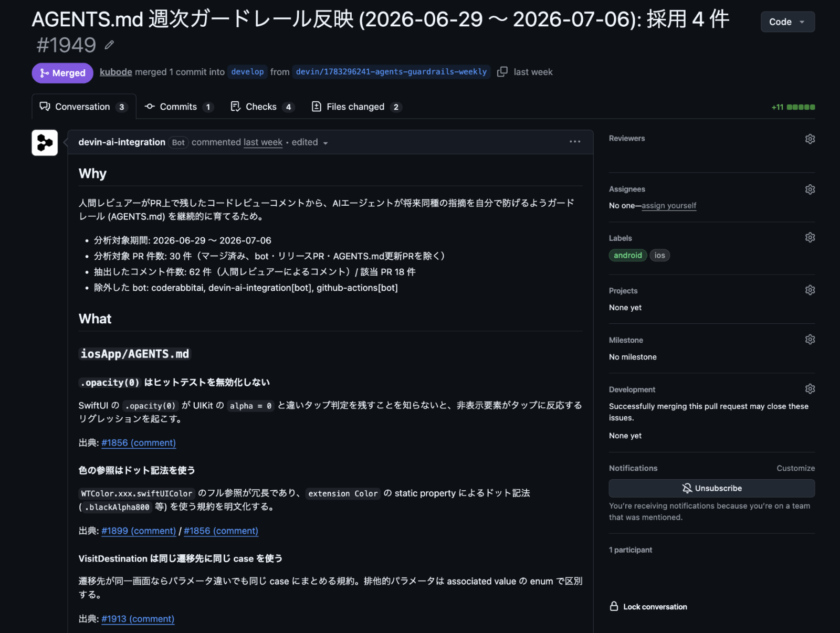Open Reviewers settings gear

pos(810,139)
